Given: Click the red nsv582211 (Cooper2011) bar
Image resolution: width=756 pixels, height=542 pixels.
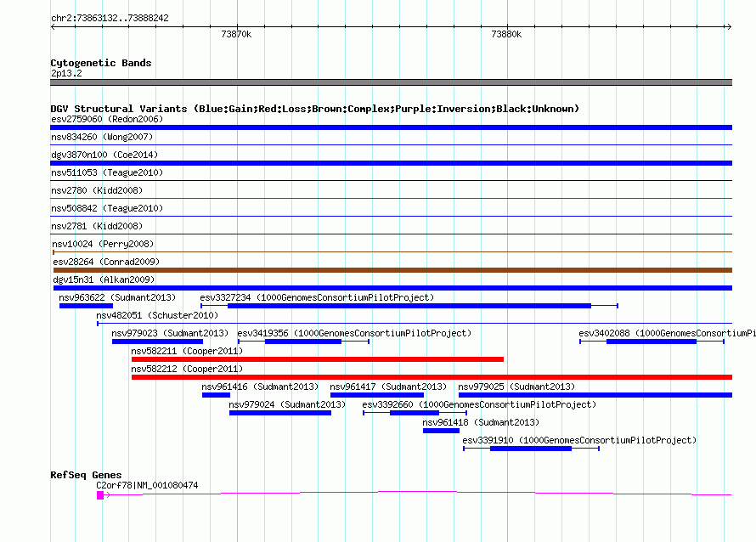Looking at the screenshot, I should coord(317,359).
